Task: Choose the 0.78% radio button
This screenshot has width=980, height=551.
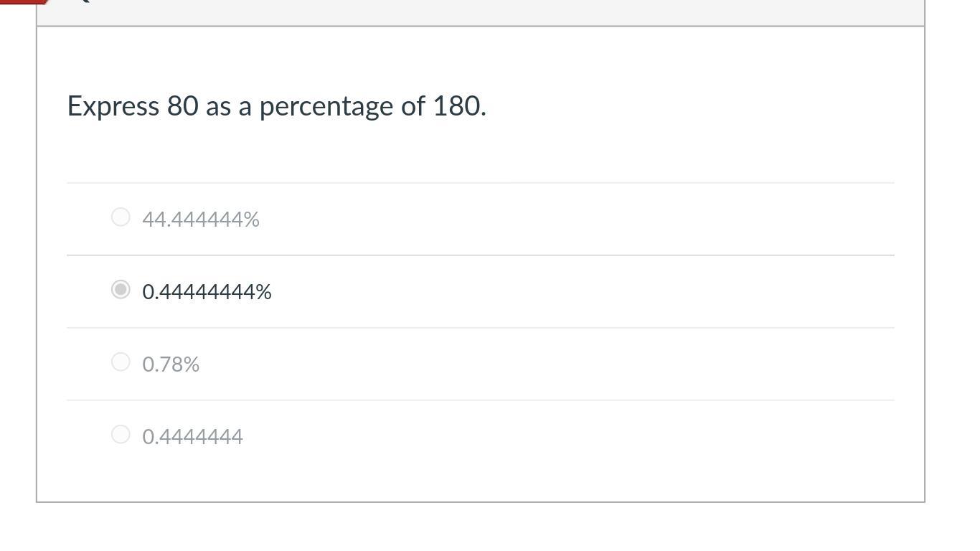Action: 121,362
